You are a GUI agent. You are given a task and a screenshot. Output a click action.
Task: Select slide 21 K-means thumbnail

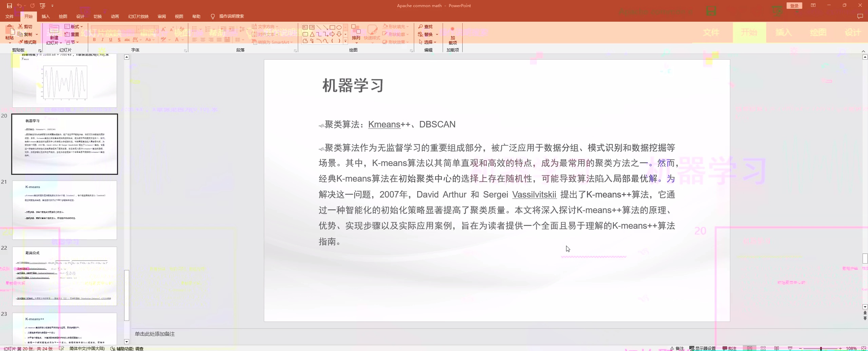pos(64,210)
